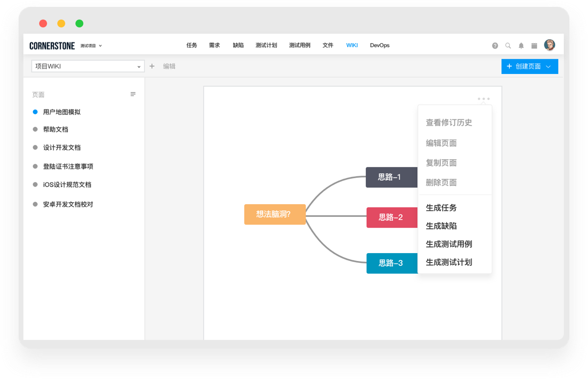
Task: Select the 用户地图模拟 page
Action: coord(62,112)
